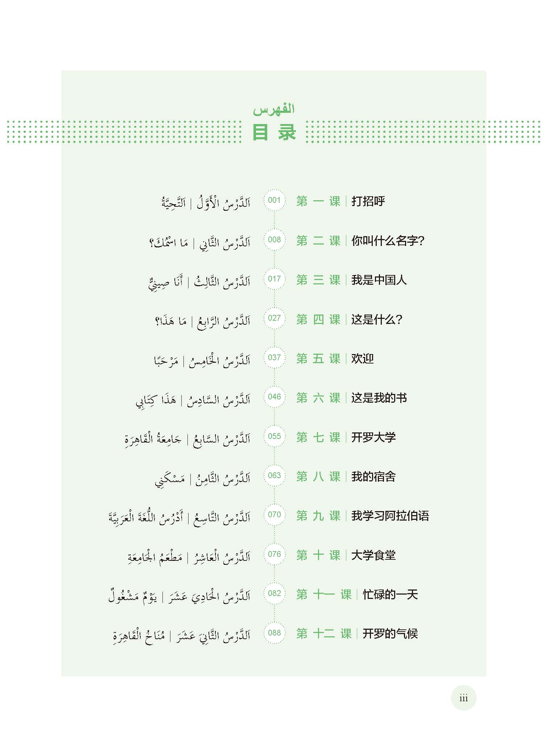
Task: Click the Arabic الفهرس heading
Action: [274, 109]
